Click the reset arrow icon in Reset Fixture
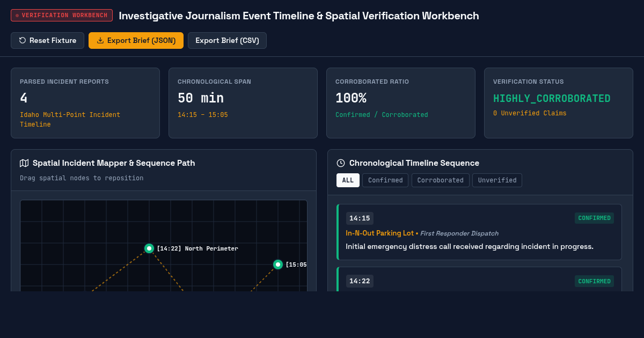 [x=23, y=40]
